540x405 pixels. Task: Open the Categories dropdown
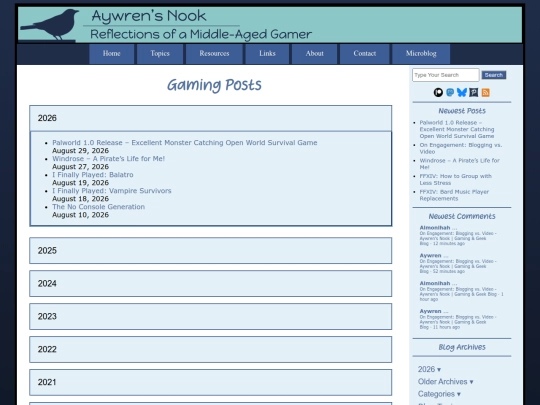[439, 394]
